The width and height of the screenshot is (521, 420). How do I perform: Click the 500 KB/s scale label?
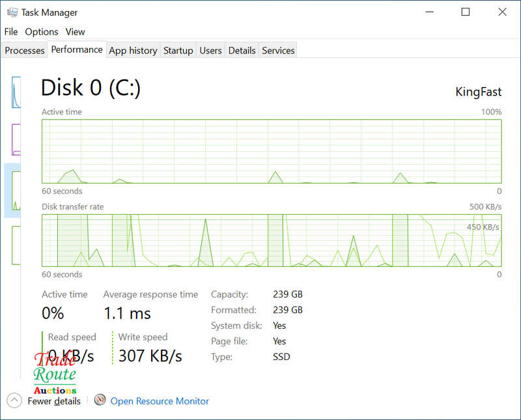click(x=485, y=206)
